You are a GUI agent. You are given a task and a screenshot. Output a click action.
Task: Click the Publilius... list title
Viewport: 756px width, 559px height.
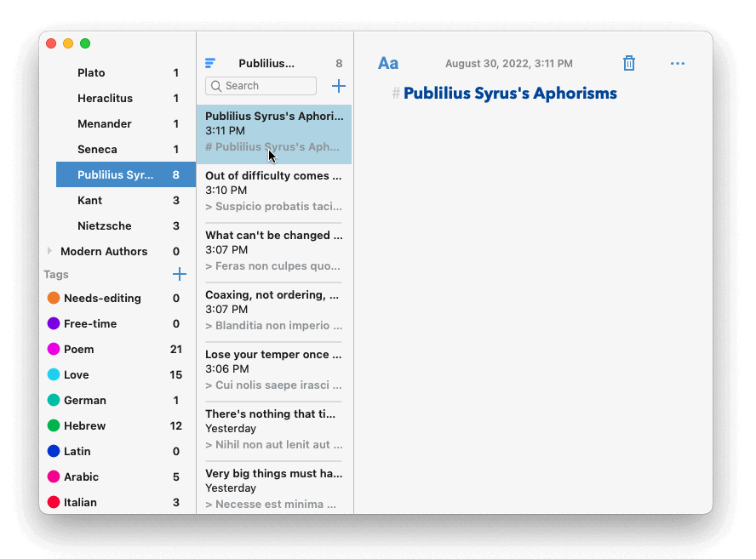266,63
